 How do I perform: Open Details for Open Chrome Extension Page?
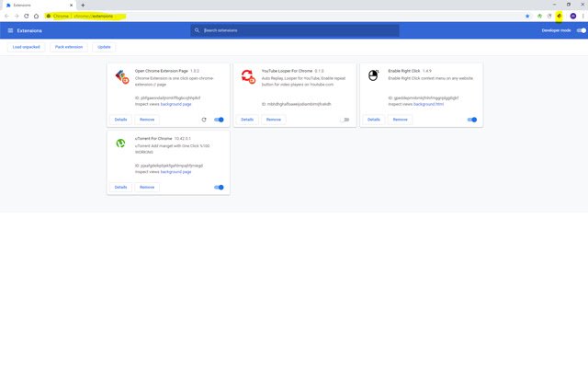coord(120,120)
